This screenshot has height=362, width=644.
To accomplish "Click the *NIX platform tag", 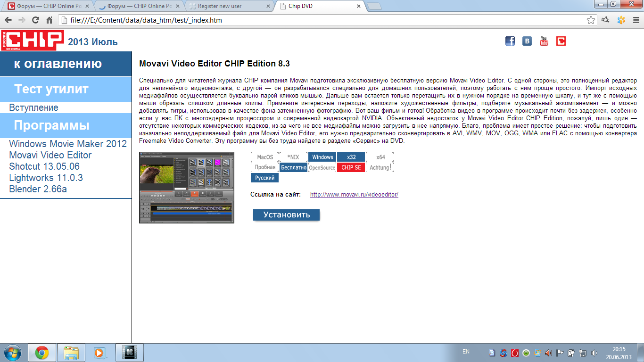I will [x=293, y=157].
